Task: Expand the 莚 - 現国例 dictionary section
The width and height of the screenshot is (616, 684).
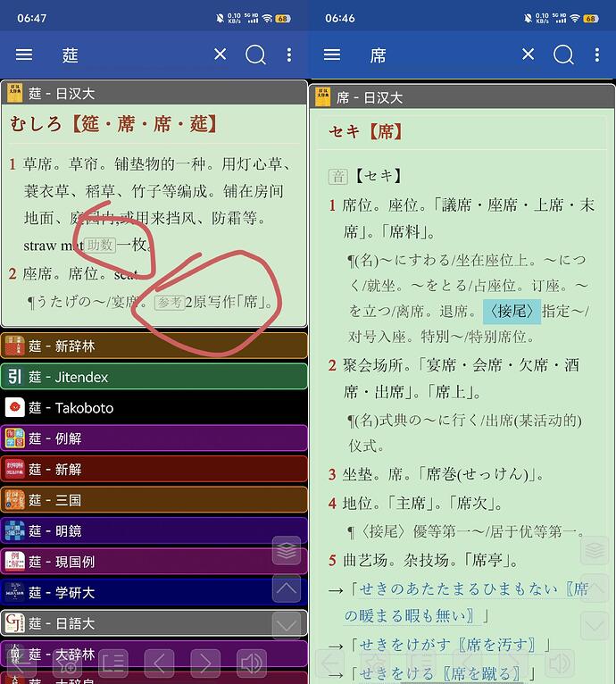Action: click(x=154, y=562)
